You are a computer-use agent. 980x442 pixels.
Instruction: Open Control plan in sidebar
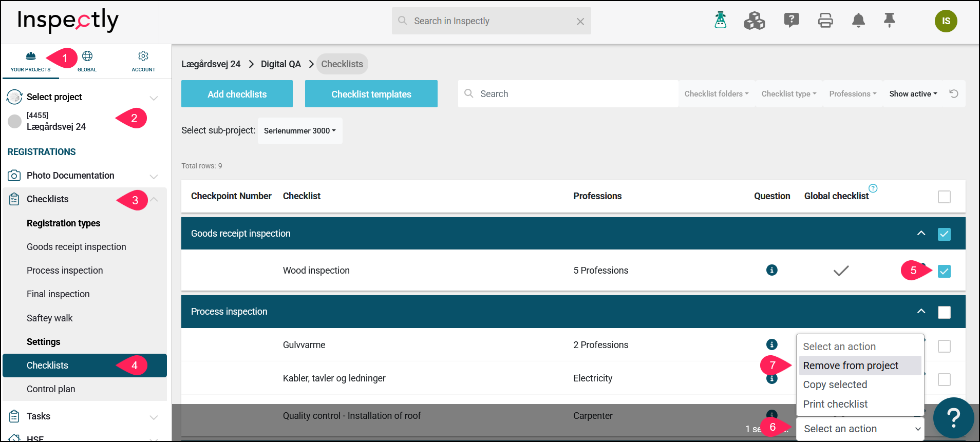click(x=51, y=389)
